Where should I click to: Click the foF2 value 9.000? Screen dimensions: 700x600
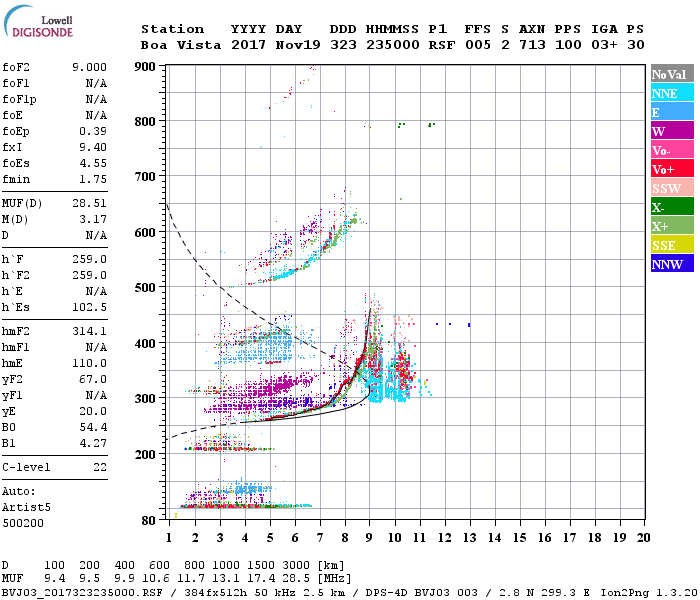tap(89, 67)
